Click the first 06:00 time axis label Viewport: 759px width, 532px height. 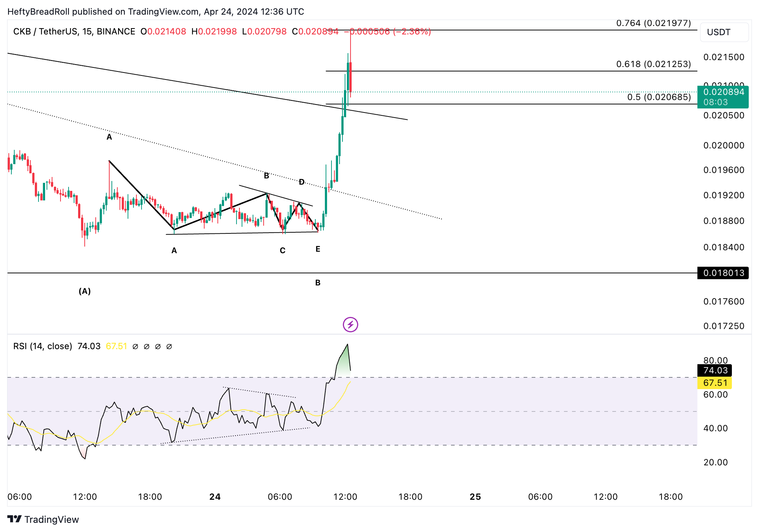click(x=20, y=497)
